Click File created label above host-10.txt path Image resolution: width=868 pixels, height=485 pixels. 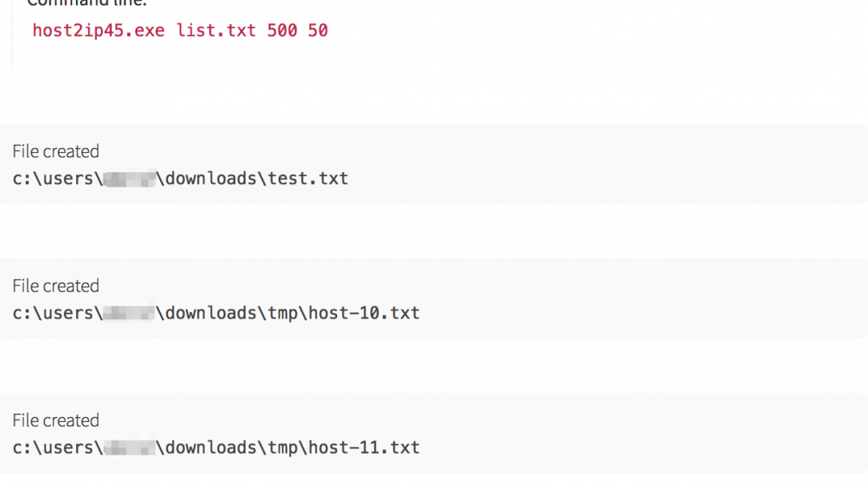56,286
